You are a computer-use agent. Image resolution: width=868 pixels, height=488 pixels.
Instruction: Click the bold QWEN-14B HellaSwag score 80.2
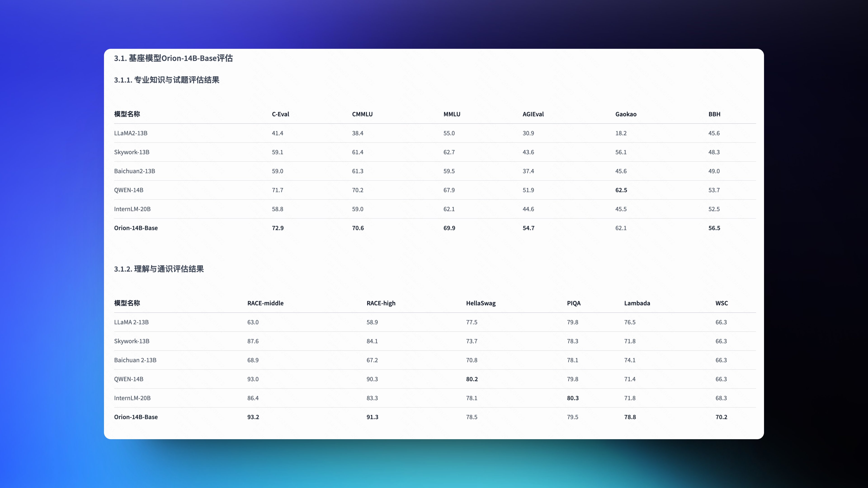click(x=472, y=379)
